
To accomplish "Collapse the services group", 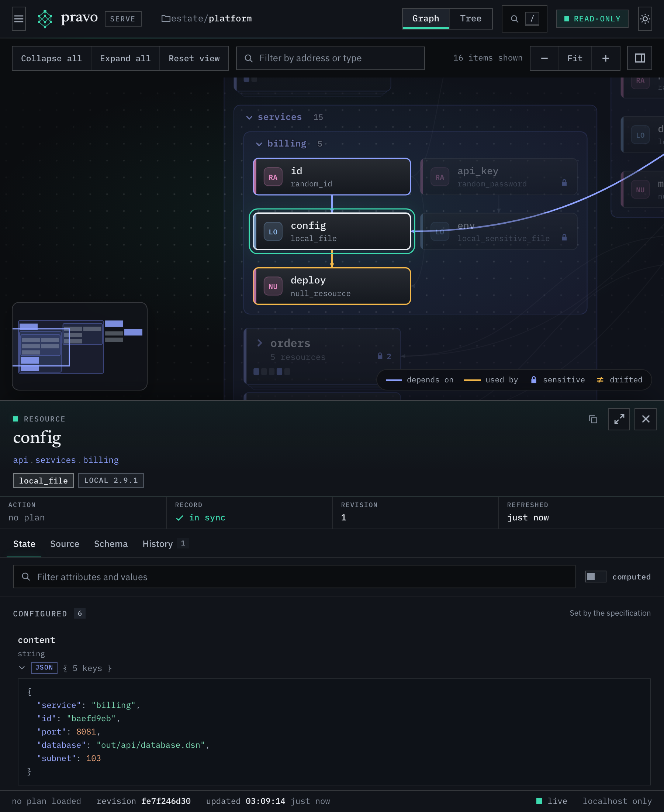I will click(x=249, y=117).
